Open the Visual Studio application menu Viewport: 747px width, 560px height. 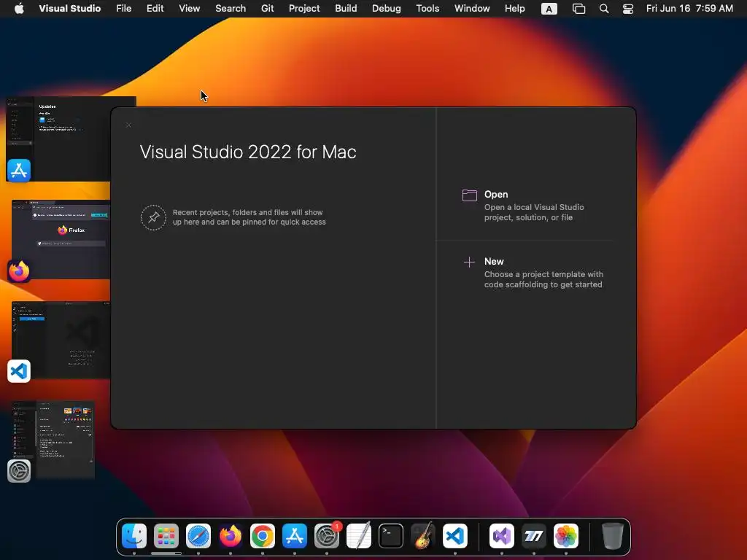pos(69,8)
